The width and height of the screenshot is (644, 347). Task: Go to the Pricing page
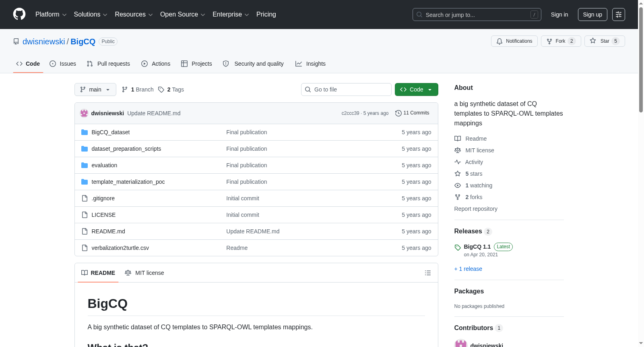pyautogui.click(x=266, y=15)
